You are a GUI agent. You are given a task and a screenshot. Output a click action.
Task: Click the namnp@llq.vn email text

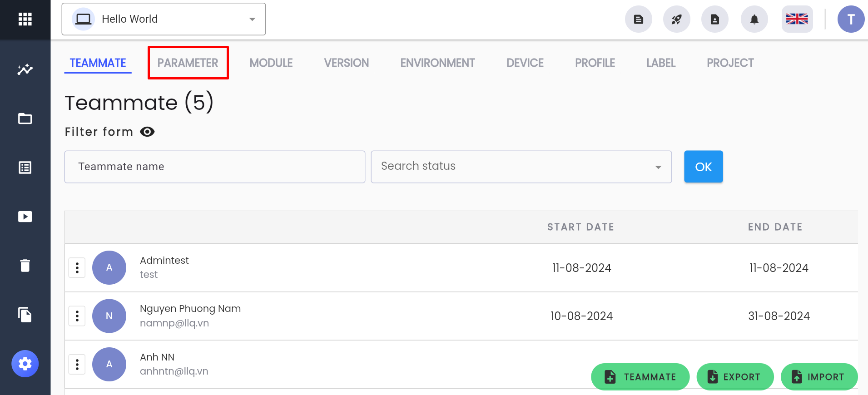[174, 323]
